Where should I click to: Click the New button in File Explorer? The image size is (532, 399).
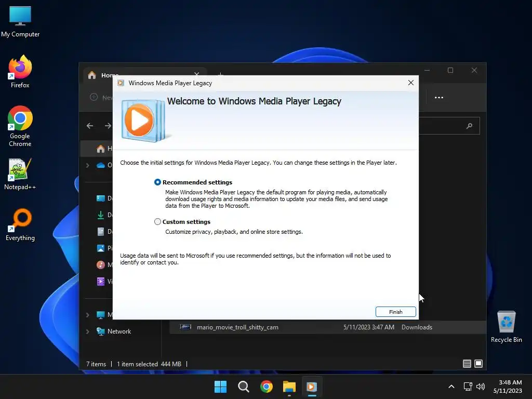102,97
